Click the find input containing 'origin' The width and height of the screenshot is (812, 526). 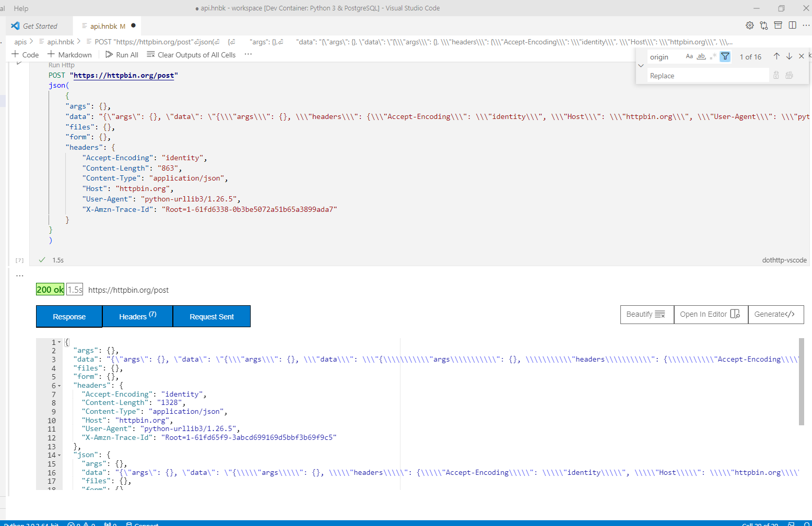tap(666, 57)
